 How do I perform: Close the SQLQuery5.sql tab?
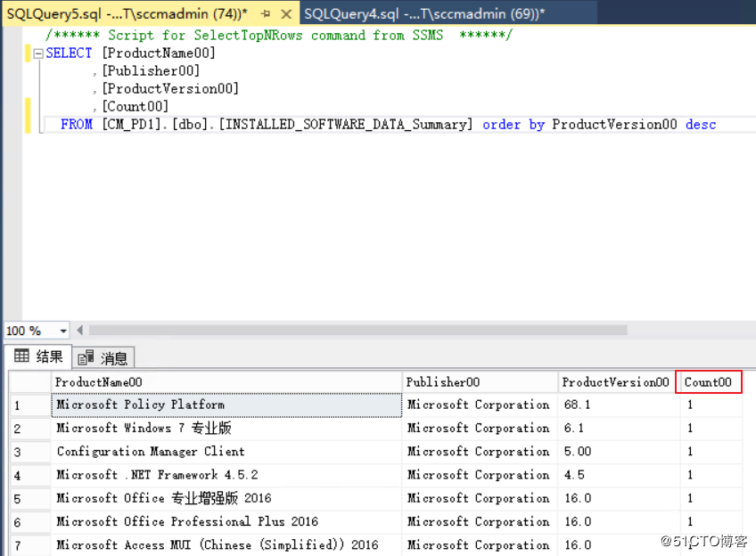click(286, 14)
